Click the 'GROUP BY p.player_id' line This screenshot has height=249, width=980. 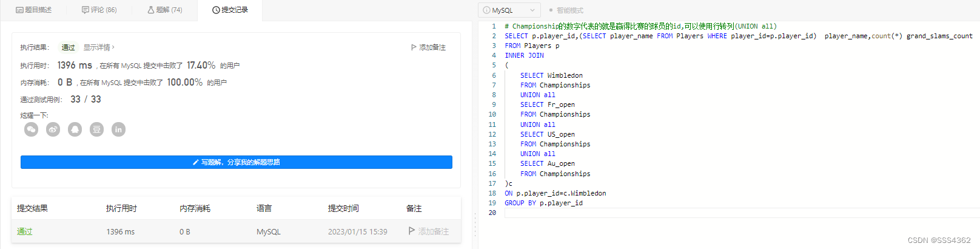(544, 203)
